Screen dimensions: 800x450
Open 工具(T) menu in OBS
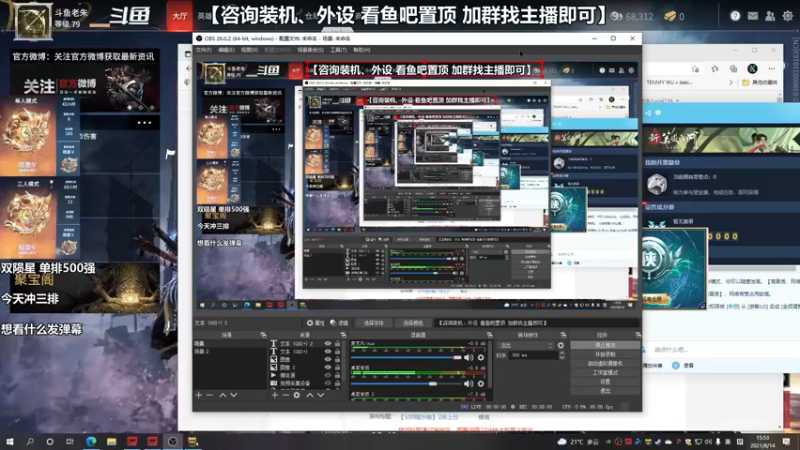pos(338,50)
